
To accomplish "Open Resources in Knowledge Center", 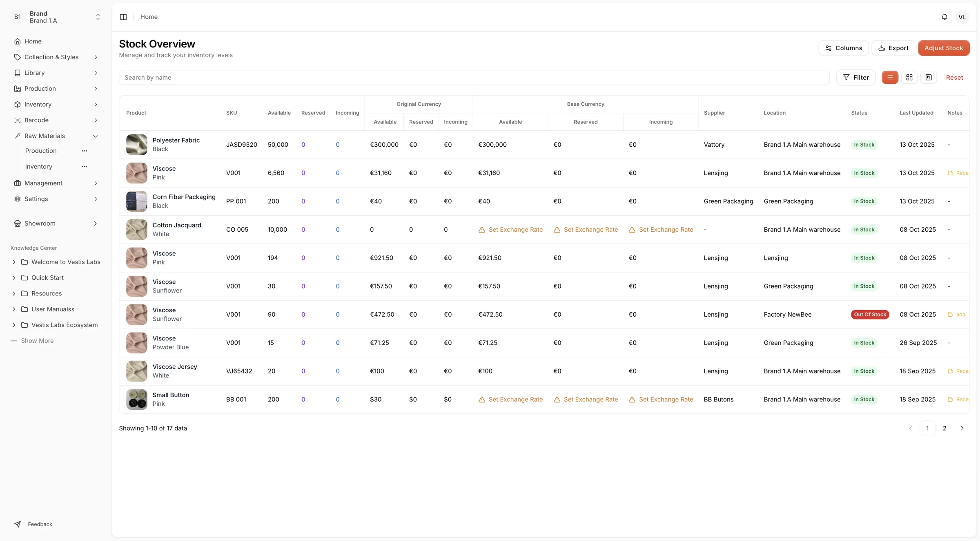I will [x=47, y=293].
